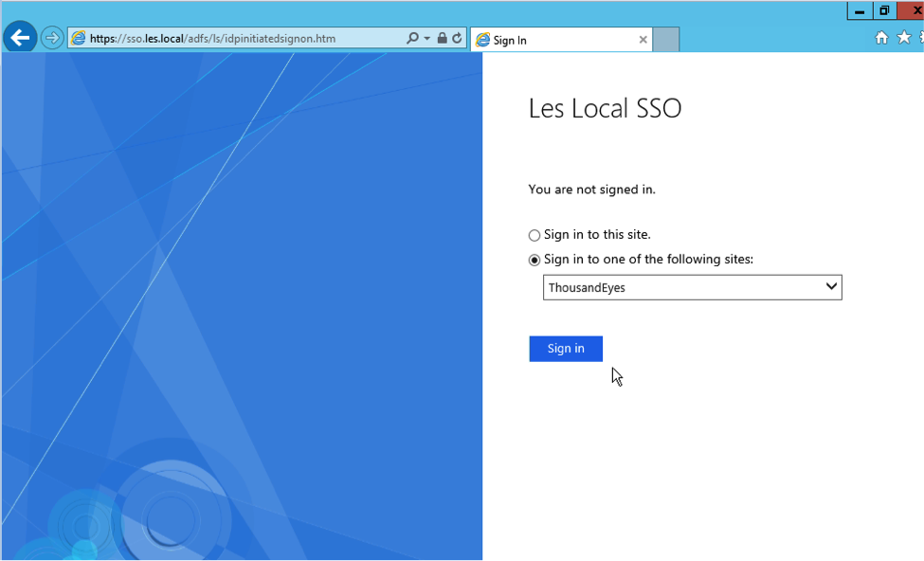Refresh the current page
The image size is (924, 561).
click(457, 39)
